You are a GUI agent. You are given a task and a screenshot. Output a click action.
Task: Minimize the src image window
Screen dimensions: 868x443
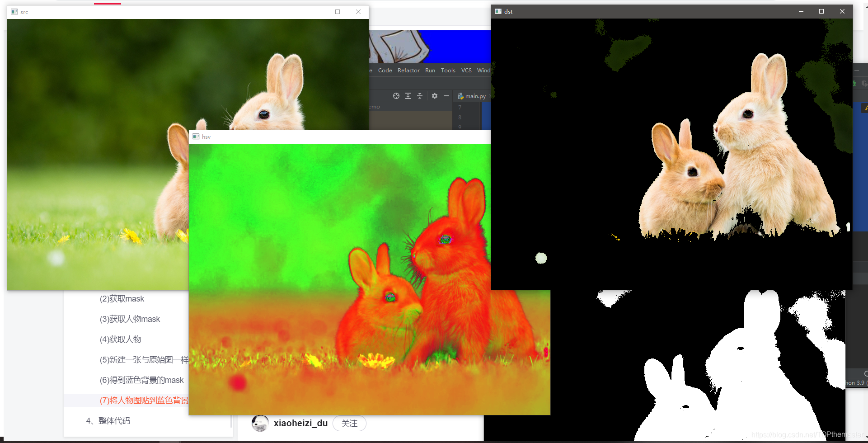tap(317, 12)
